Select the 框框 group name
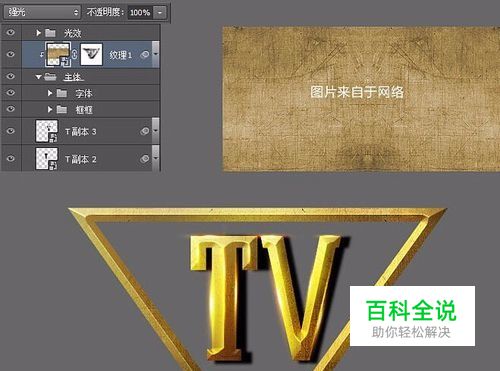This screenshot has width=500, height=371. coord(84,109)
